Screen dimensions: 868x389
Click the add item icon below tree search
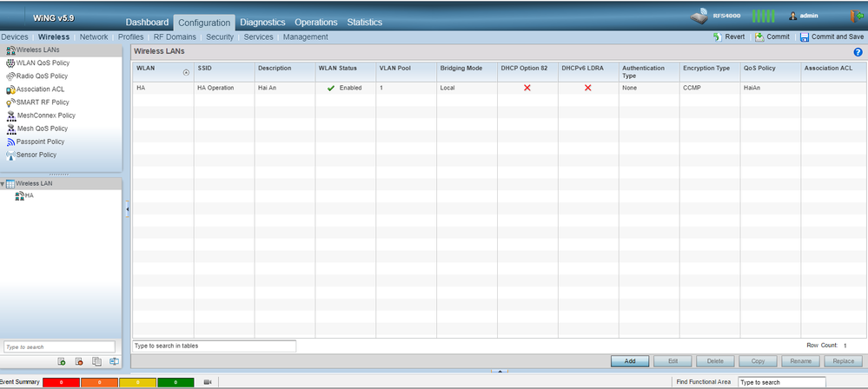pyautogui.click(x=62, y=361)
